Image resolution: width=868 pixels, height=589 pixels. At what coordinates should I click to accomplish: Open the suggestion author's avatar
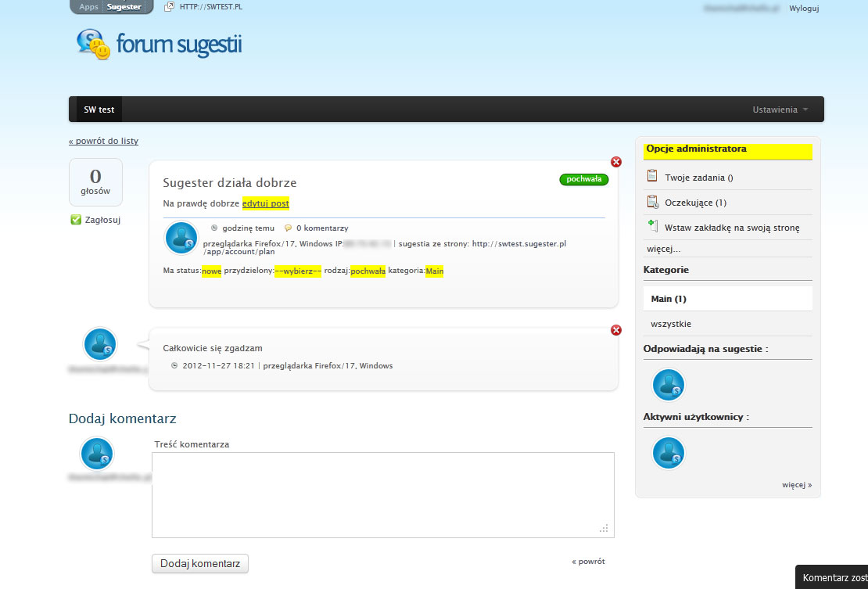point(181,238)
